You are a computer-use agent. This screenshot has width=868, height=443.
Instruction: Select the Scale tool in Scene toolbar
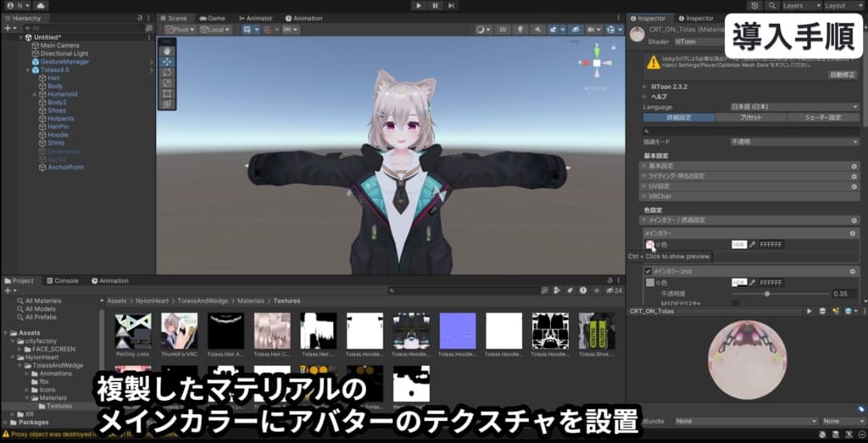pyautogui.click(x=167, y=83)
